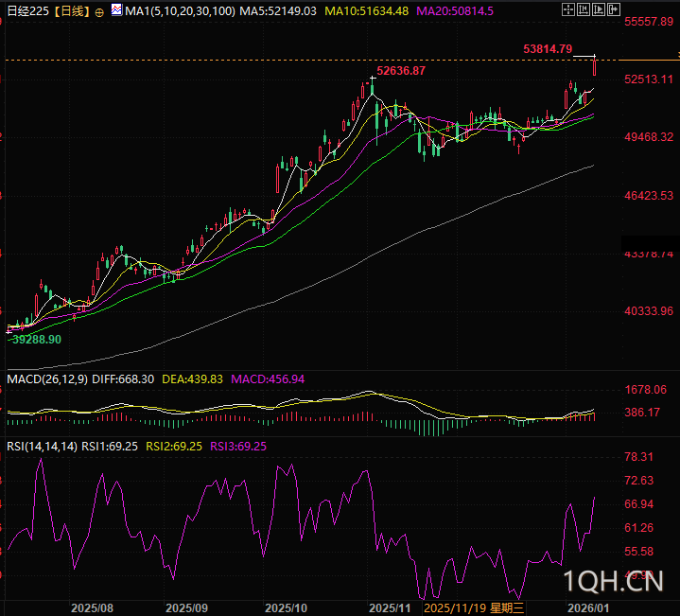Open the RSI(14,14,14) indicator label

(41, 446)
